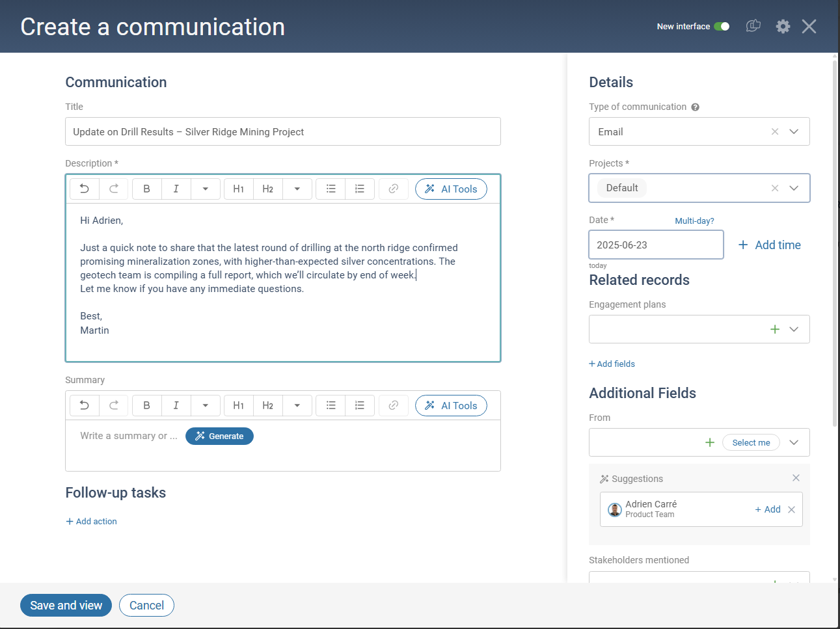The image size is (840, 629).
Task: Click Save and view button
Action: 66,605
